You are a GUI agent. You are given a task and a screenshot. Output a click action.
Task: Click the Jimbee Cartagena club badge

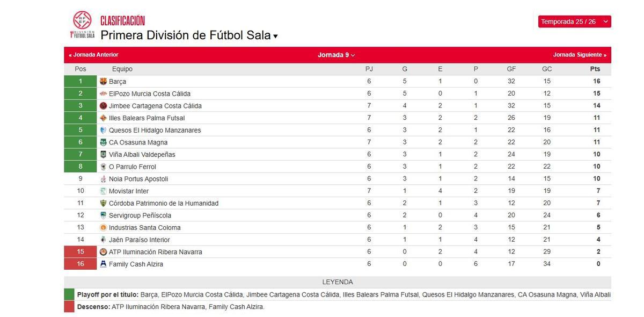point(103,105)
